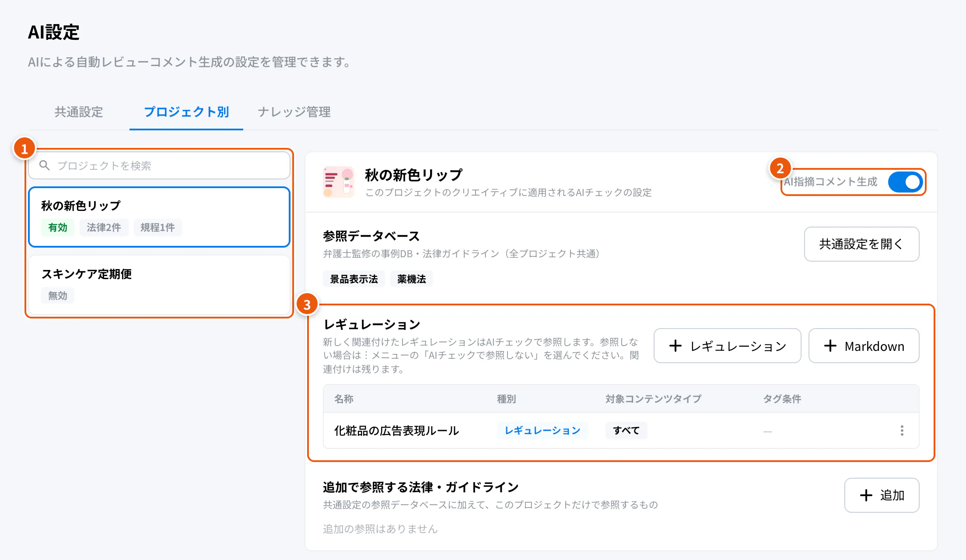Click the 参照データベース heading
Viewport: 966px width, 560px height.
pyautogui.click(x=371, y=236)
